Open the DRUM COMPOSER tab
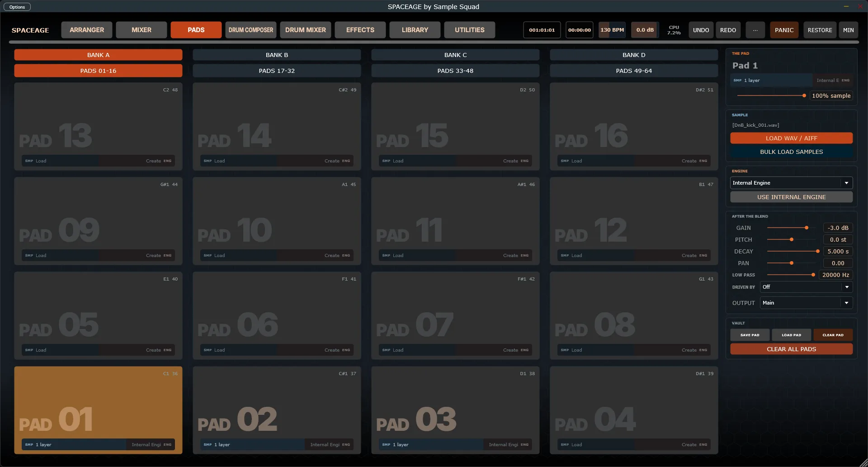The image size is (868, 467). coord(251,30)
